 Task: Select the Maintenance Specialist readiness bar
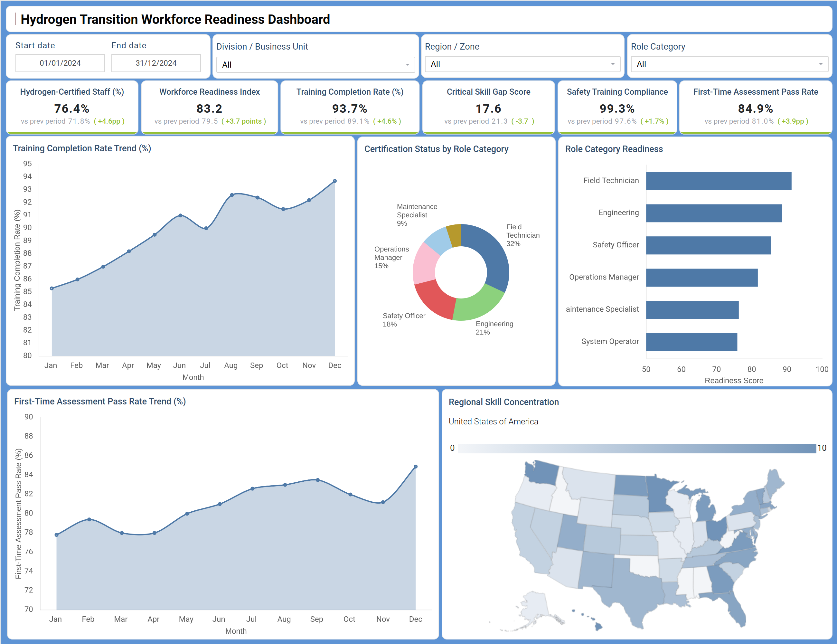coord(692,310)
